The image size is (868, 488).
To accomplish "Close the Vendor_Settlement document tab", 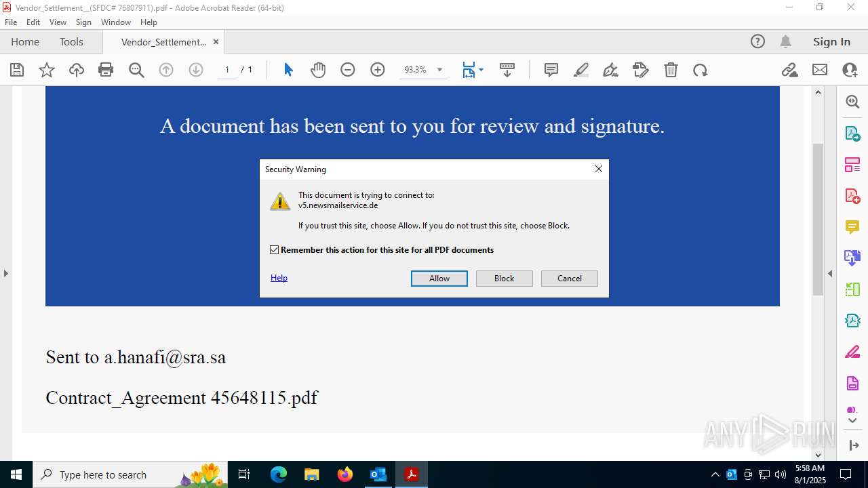I will coord(216,41).
